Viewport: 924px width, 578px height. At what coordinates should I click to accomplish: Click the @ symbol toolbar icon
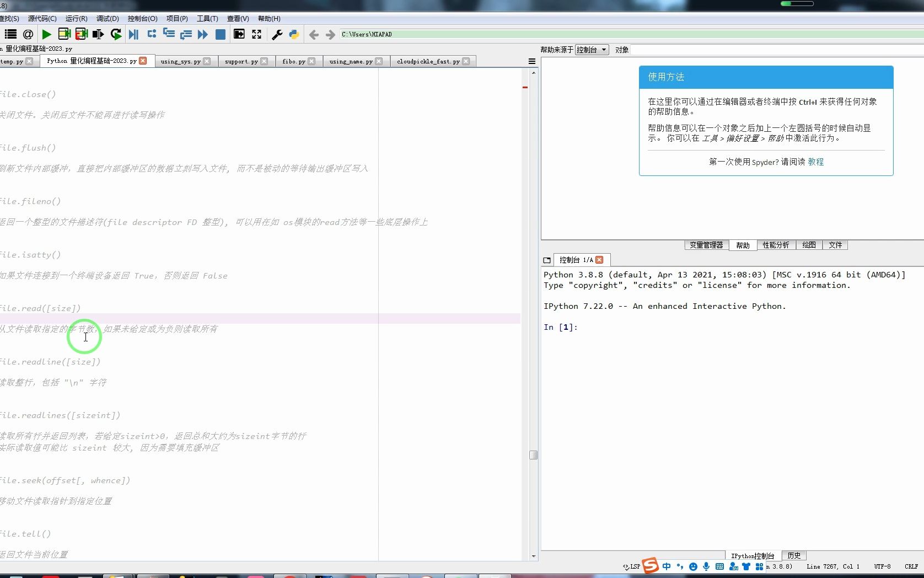[28, 34]
